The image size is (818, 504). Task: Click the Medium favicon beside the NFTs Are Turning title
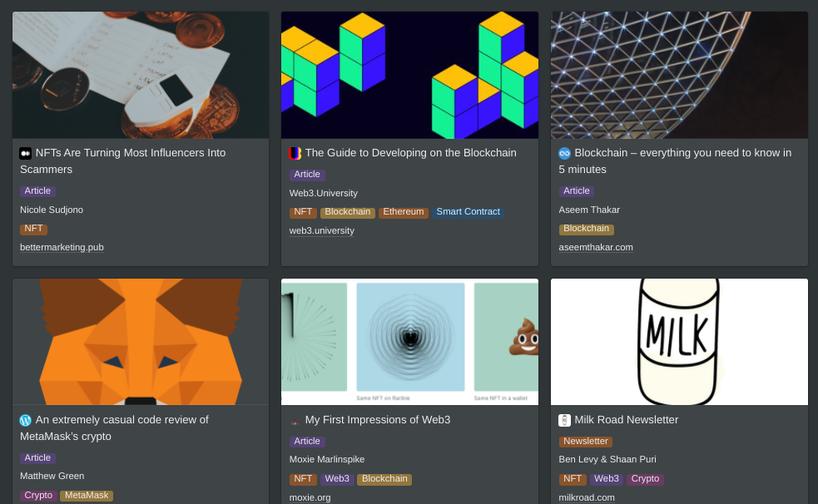tap(26, 153)
